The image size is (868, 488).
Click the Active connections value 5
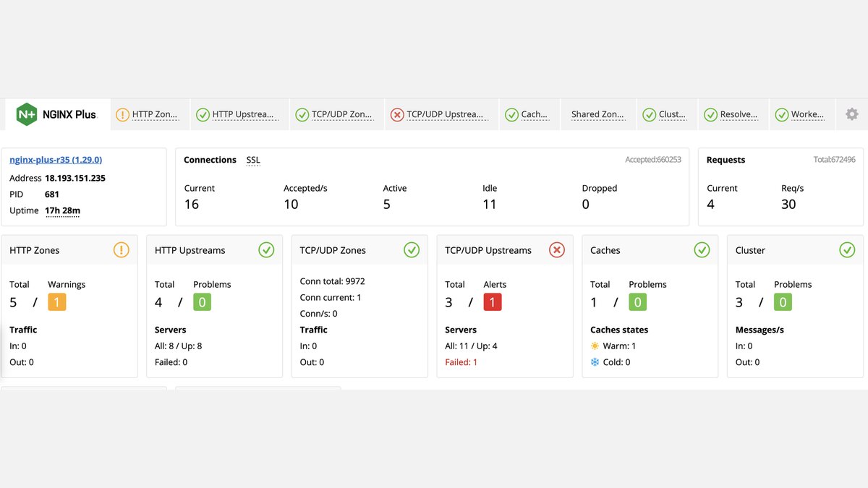click(387, 204)
